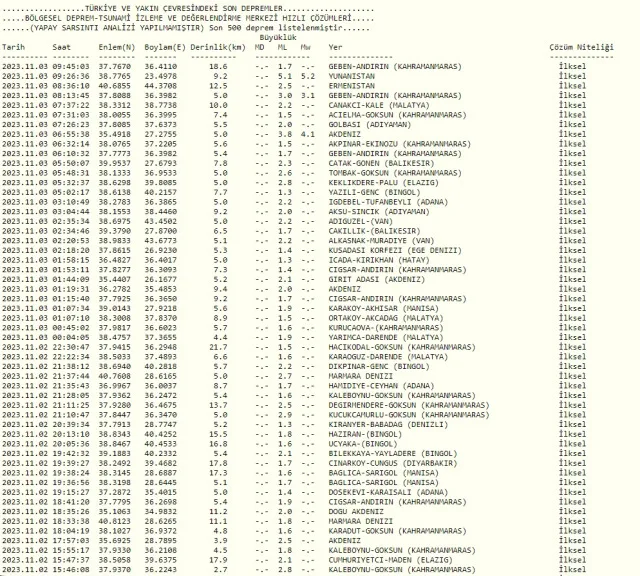The height and width of the screenshot is (576, 640).
Task: Click the title line TÜRKİYE VE YAKIN ÇEVRESİNDEKİ SON DEPREMLER
Action: [184, 9]
